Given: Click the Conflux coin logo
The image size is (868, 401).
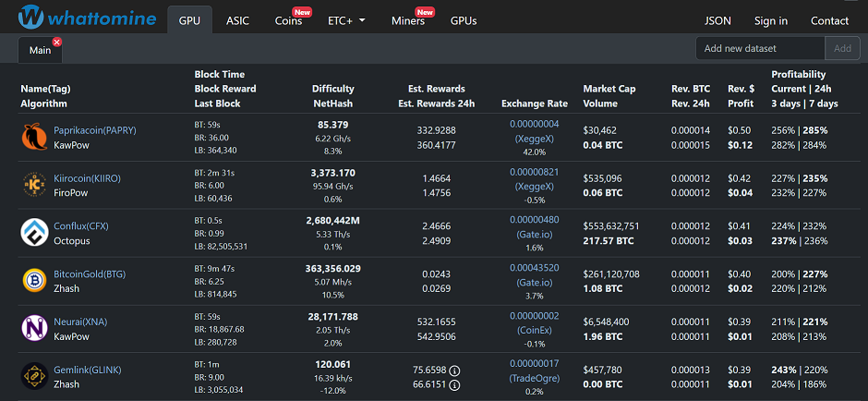Looking at the screenshot, I should point(34,233).
